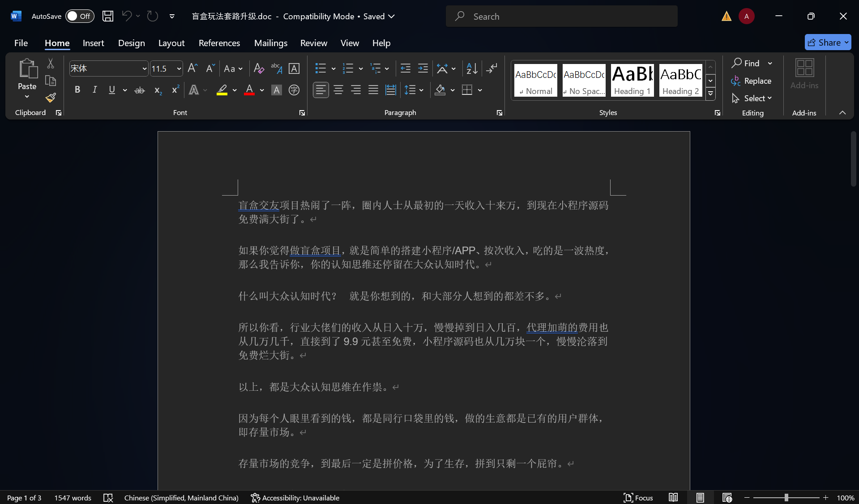This screenshot has width=859, height=504.
Task: Open the font name dropdown
Action: point(144,68)
